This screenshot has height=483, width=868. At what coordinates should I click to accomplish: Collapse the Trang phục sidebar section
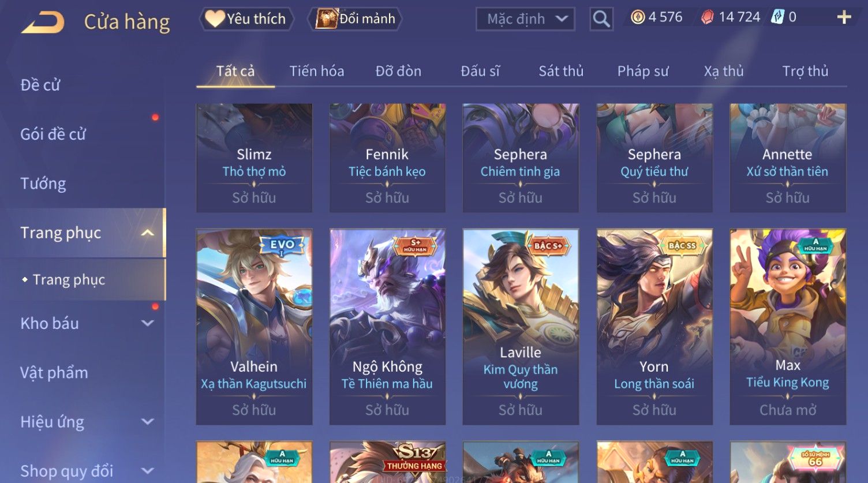click(148, 233)
